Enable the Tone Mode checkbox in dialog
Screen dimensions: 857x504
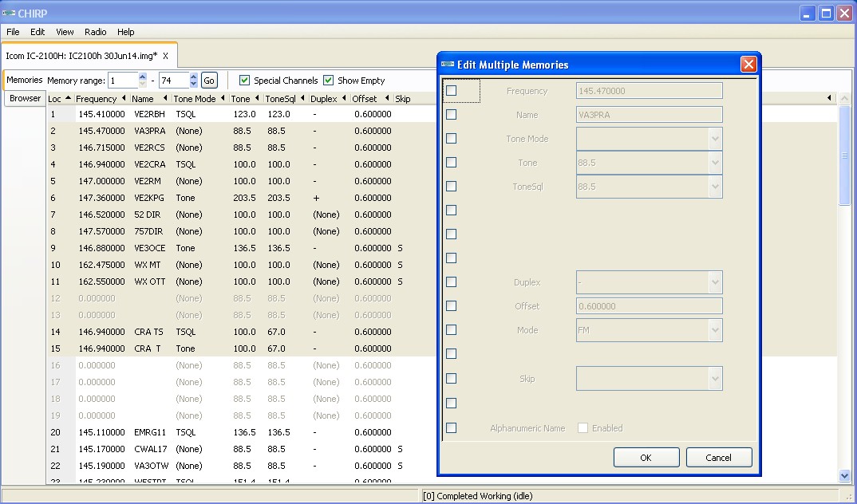(x=451, y=139)
